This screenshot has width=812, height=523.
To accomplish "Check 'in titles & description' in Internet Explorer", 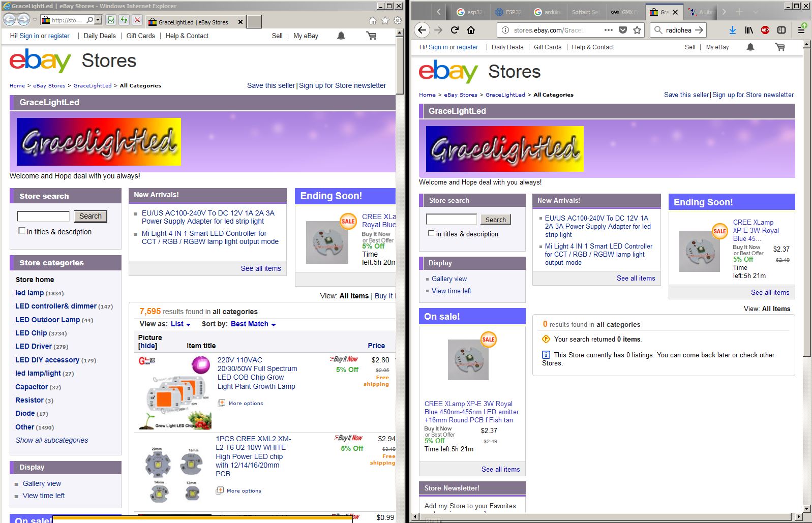I will tap(21, 231).
